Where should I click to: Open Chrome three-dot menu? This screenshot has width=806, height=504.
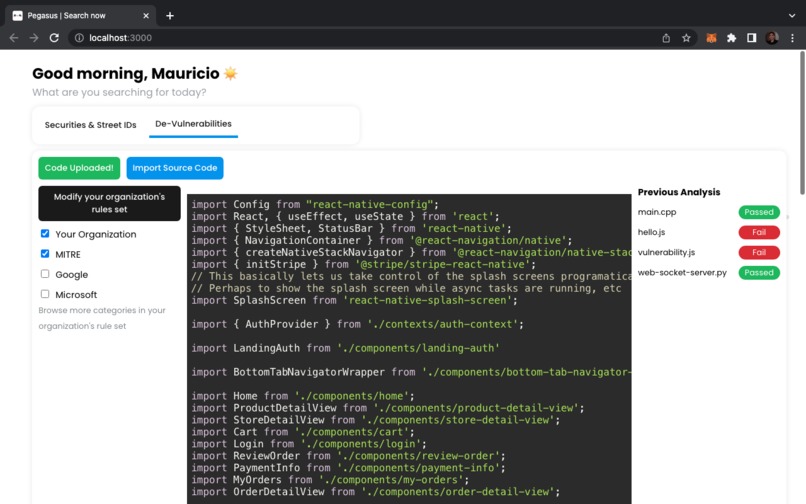tap(792, 38)
